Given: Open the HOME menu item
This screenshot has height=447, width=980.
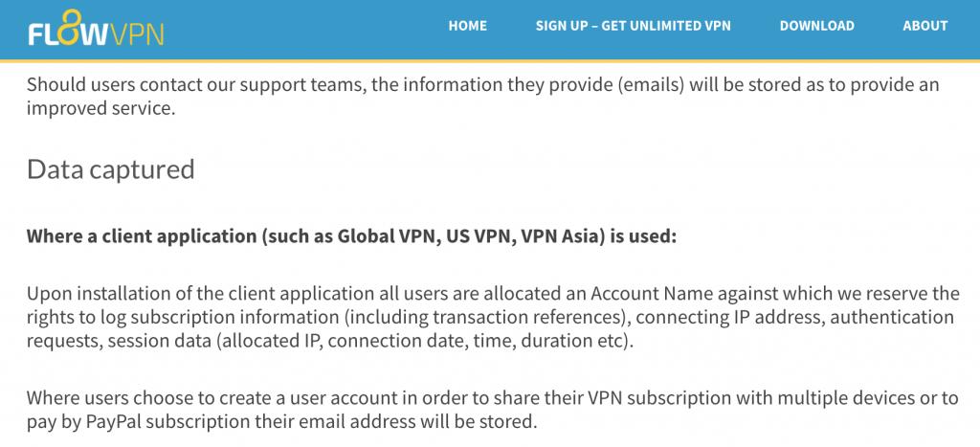Looking at the screenshot, I should coord(467,26).
